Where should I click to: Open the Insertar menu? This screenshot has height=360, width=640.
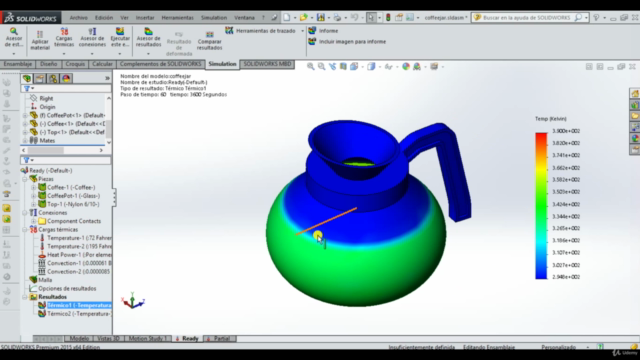point(145,18)
